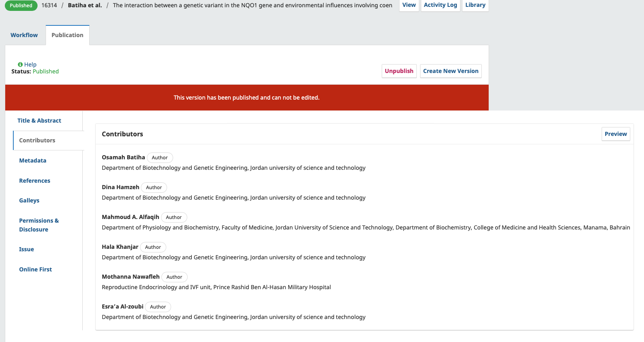Open Permissions & Disclosure section
644x342 pixels.
coord(39,225)
